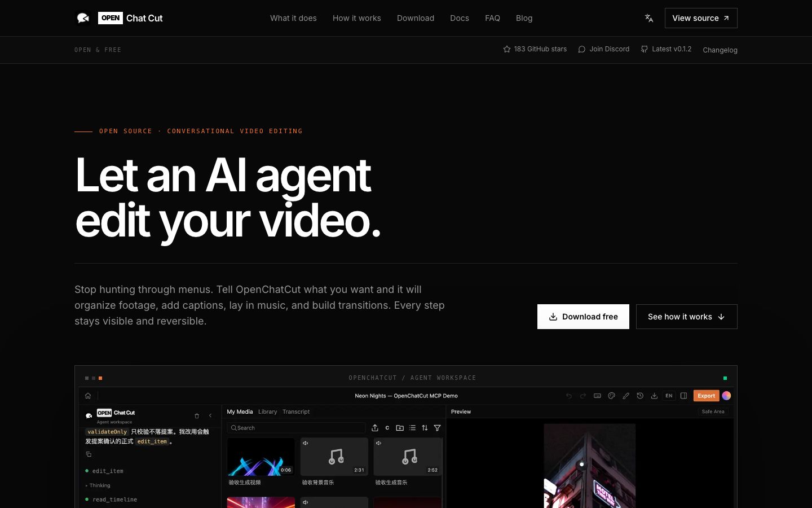Screen dimensions: 812x508
Task: Open the version history clock icon
Action: (640, 396)
